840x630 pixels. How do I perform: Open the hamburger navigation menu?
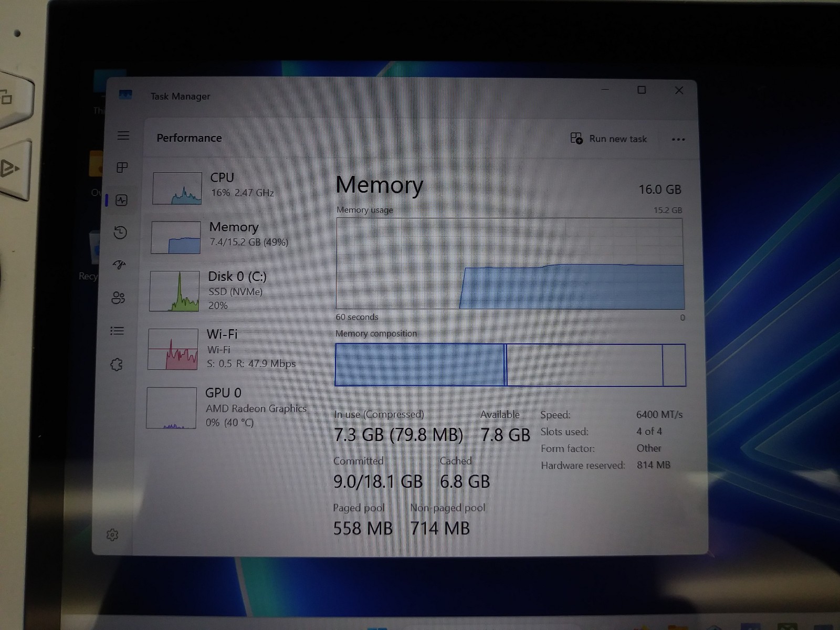tap(123, 135)
